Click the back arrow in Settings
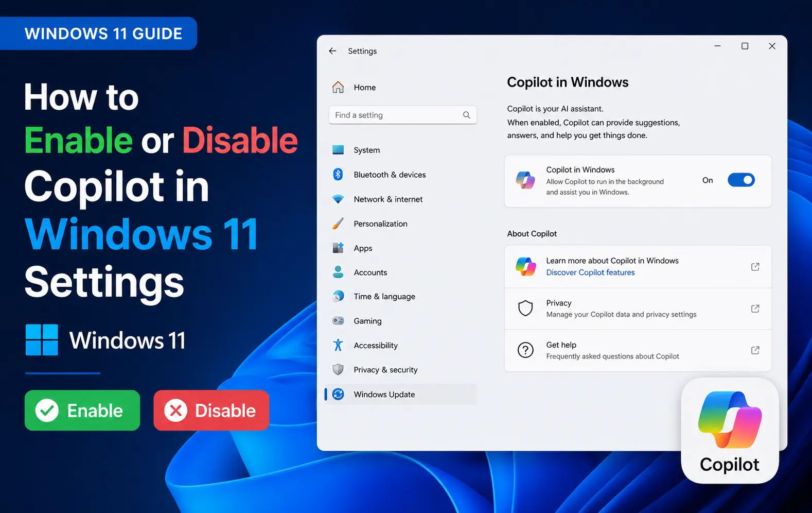Viewport: 812px width, 513px height. 332,51
